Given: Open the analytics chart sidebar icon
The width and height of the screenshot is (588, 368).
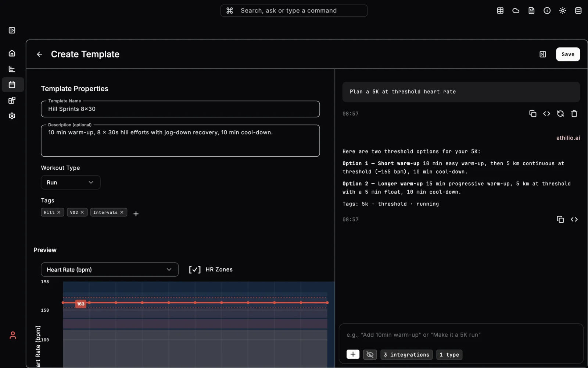Looking at the screenshot, I should click(12, 69).
